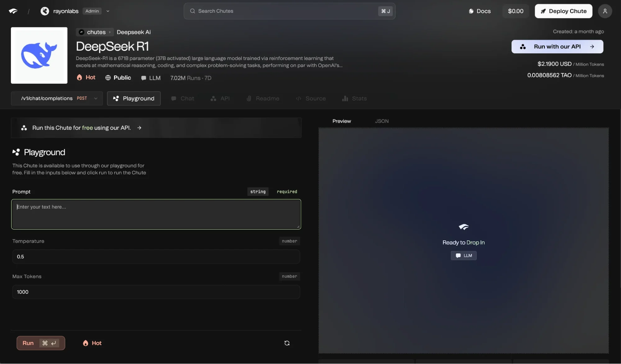Click the bird logo in preview pane
Image resolution: width=621 pixels, height=364 pixels.
click(x=463, y=227)
